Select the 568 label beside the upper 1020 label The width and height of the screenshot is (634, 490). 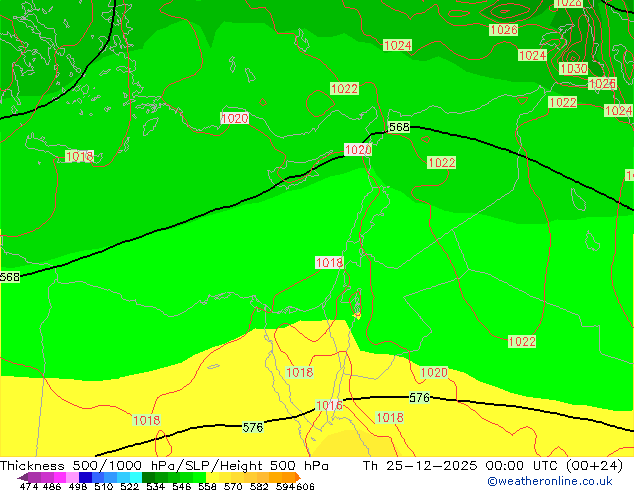point(399,127)
